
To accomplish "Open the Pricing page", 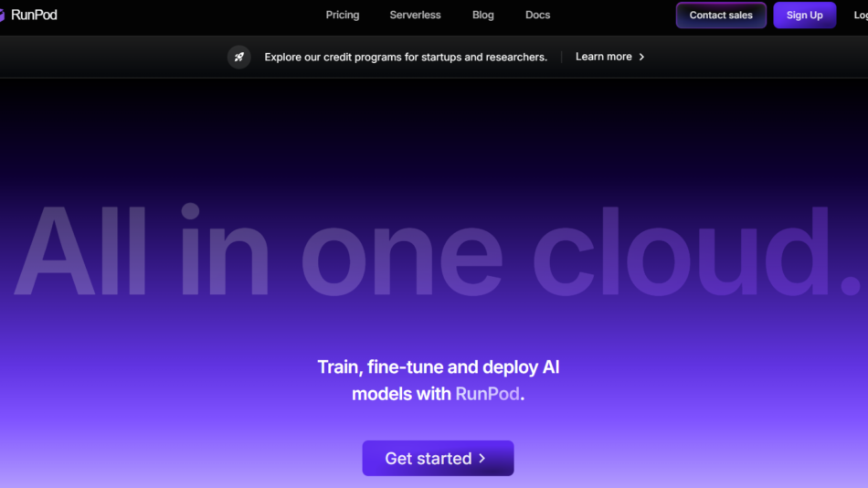I will tap(342, 15).
